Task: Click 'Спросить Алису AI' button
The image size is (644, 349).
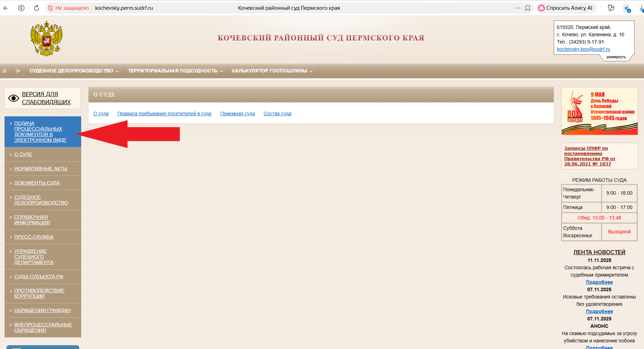Action: tap(566, 8)
